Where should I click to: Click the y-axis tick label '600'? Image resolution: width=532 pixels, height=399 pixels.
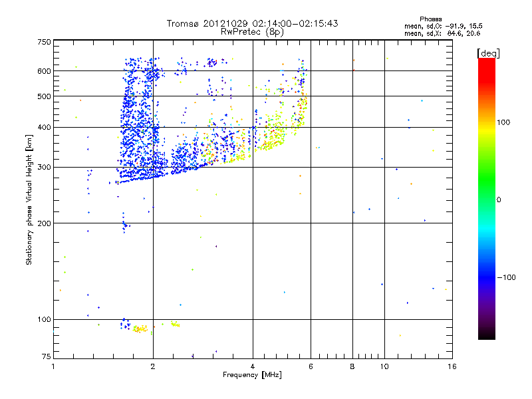pos(44,71)
